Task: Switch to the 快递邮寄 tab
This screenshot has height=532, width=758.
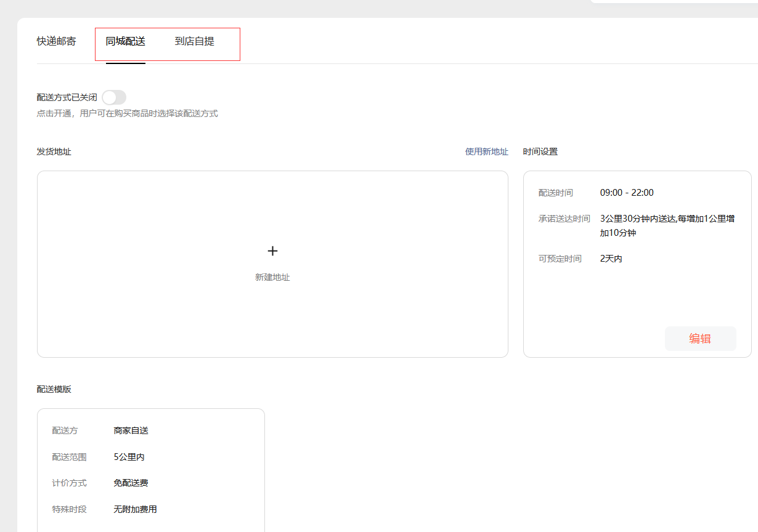Action: [57, 42]
